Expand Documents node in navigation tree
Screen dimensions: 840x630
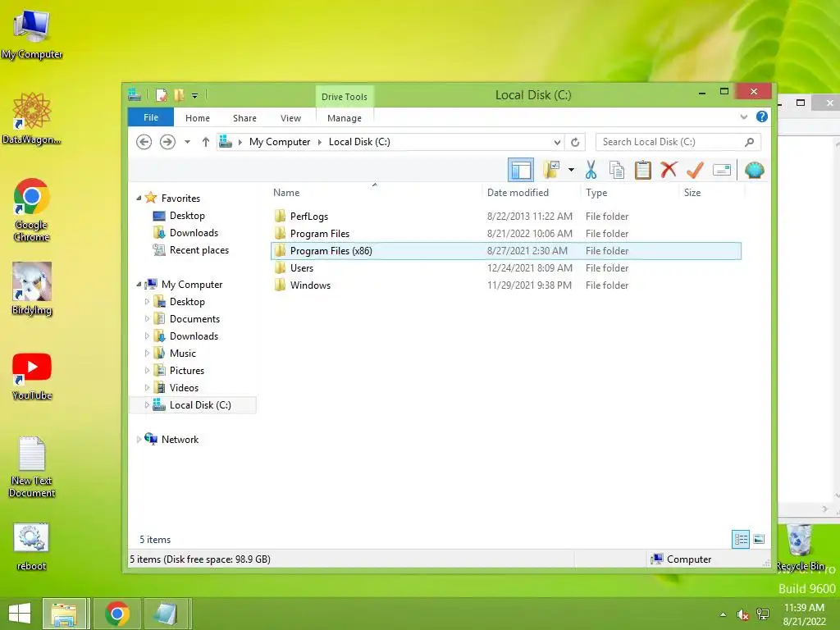(x=147, y=319)
